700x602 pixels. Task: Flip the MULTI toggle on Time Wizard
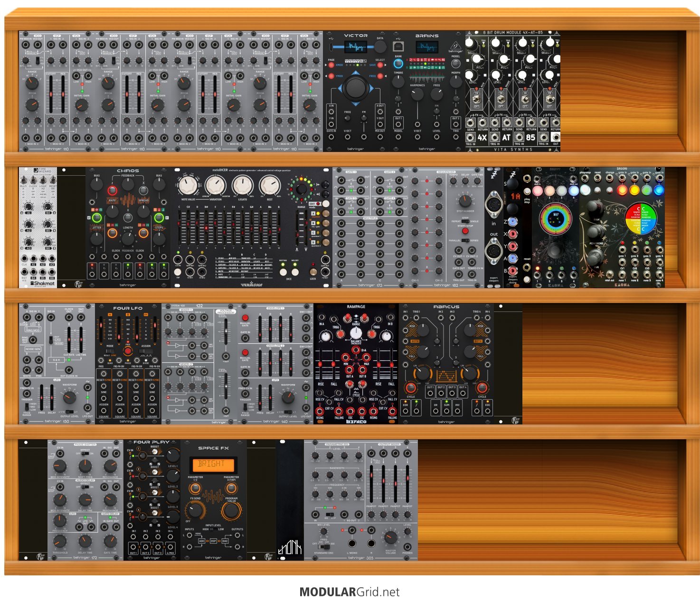[23, 179]
